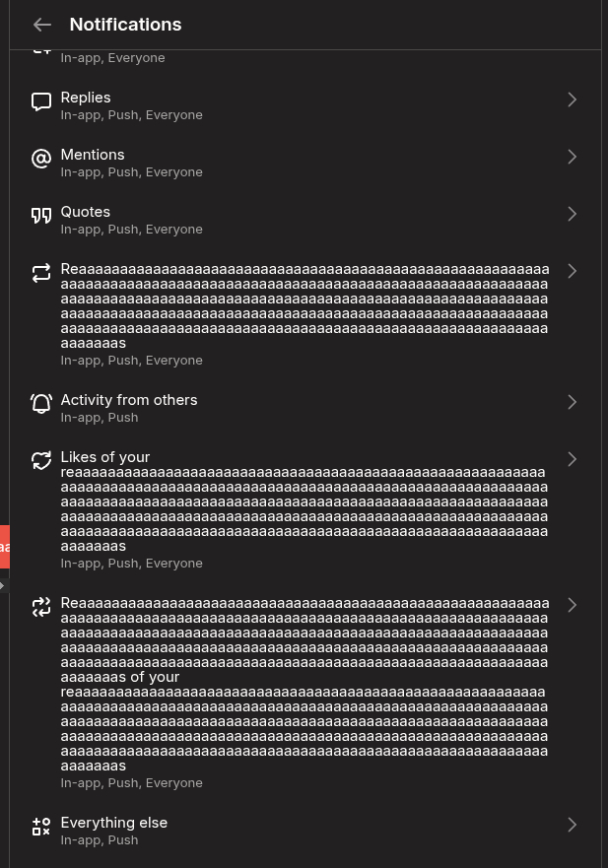Image resolution: width=608 pixels, height=868 pixels.
Task: Click the repost arrows icon below Quotes
Action: tap(41, 273)
